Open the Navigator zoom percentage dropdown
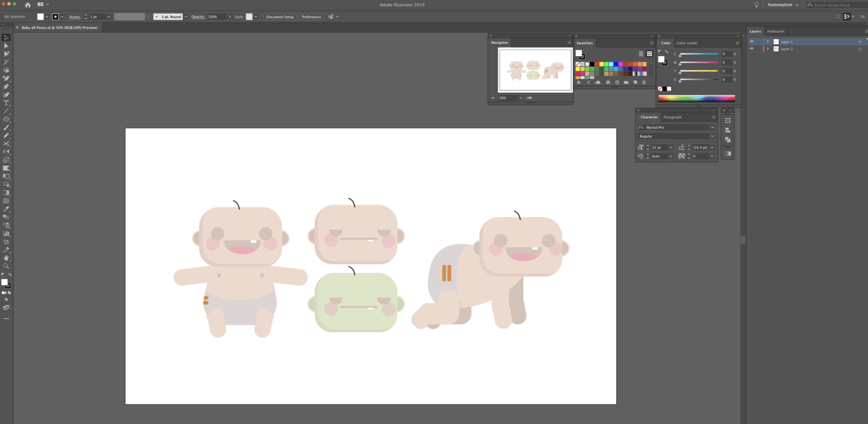Image resolution: width=868 pixels, height=424 pixels. (520, 98)
